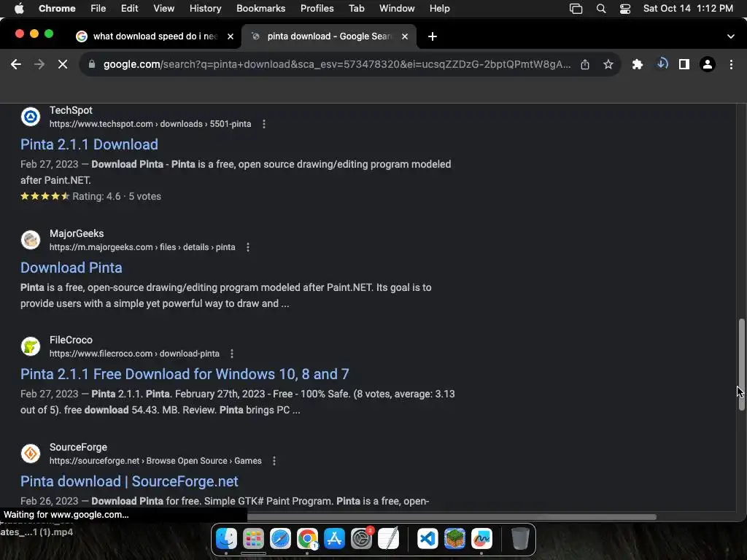Click the date and time in menu bar
The width and height of the screenshot is (747, 560).
point(688,9)
